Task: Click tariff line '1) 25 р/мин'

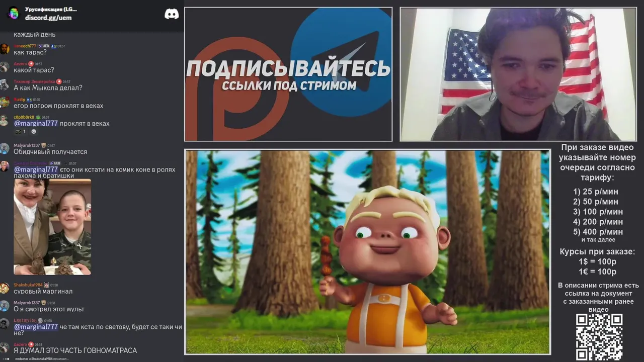Action: pos(596,192)
